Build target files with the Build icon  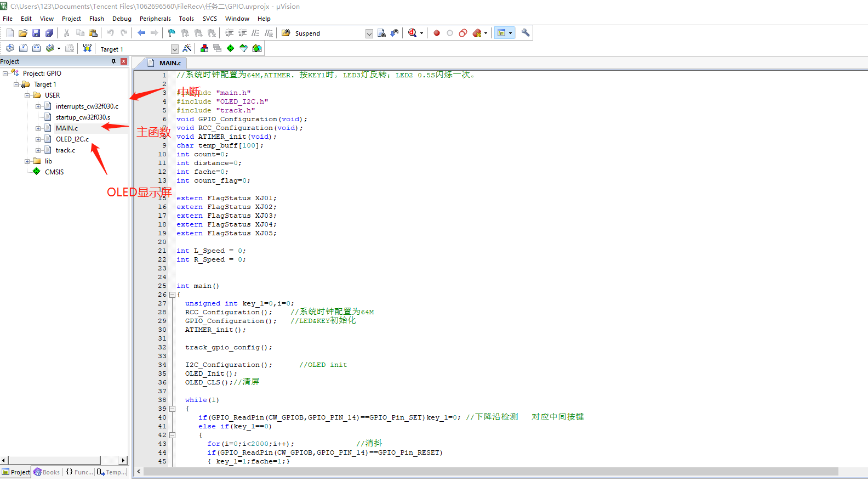click(x=23, y=48)
